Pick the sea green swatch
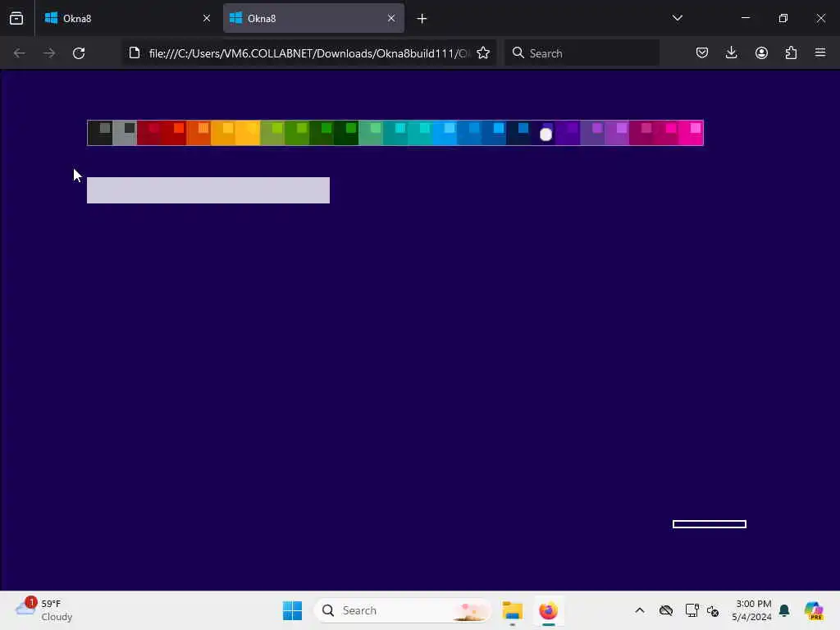 point(372,133)
